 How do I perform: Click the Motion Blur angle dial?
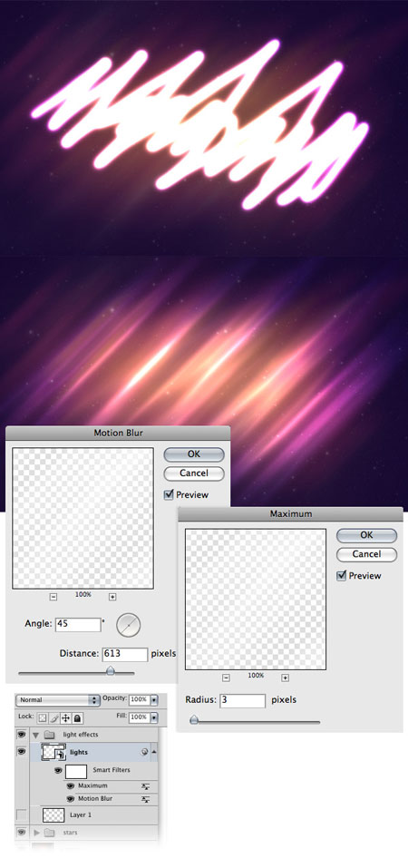point(128,624)
